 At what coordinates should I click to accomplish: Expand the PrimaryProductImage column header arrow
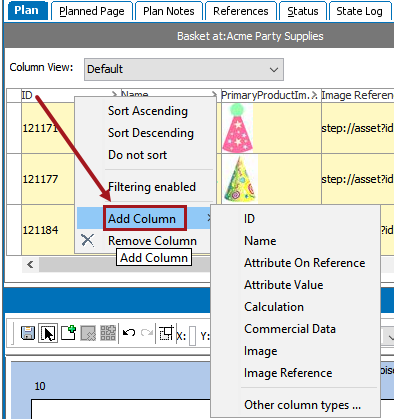tap(314, 96)
